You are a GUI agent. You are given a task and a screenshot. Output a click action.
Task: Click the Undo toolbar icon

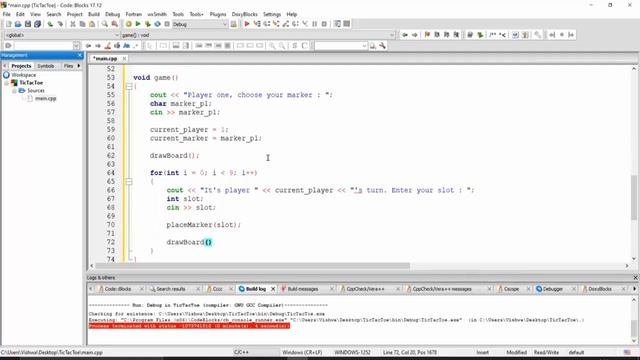pyautogui.click(x=50, y=24)
